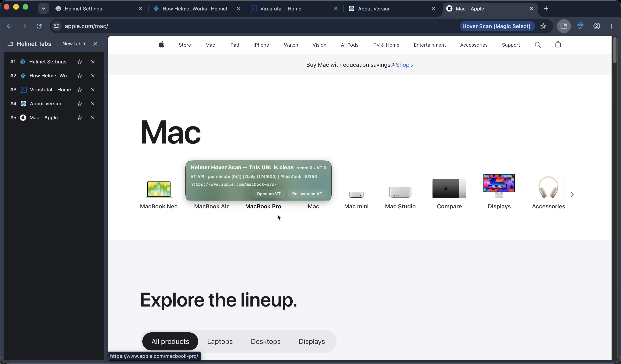Open the Chrome three-dot menu
This screenshot has width=621, height=364.
[x=612, y=26]
